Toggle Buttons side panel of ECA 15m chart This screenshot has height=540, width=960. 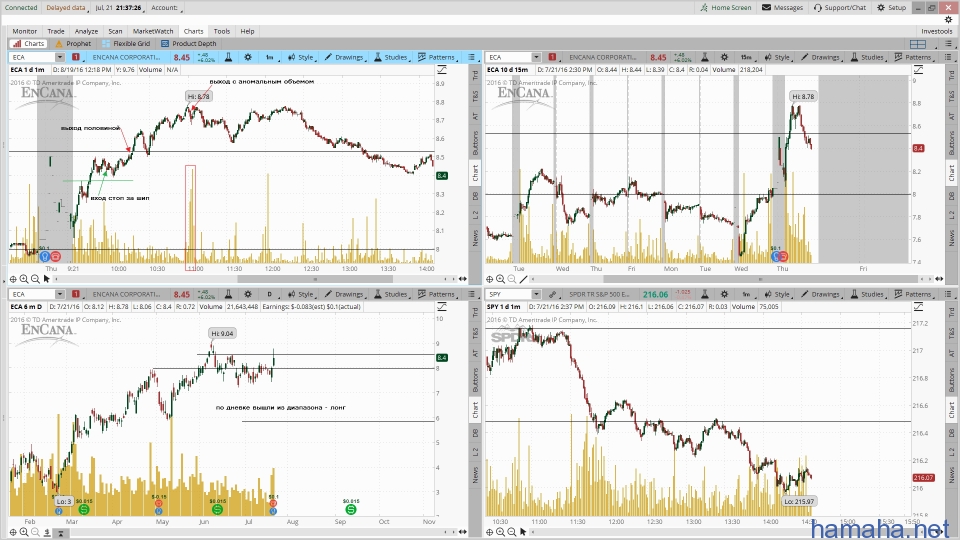click(x=951, y=142)
